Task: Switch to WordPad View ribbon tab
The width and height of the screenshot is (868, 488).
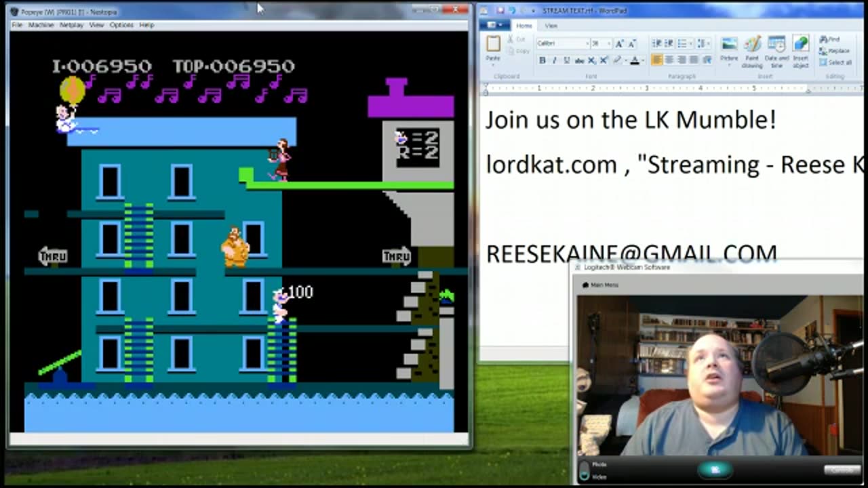Action: 551,26
